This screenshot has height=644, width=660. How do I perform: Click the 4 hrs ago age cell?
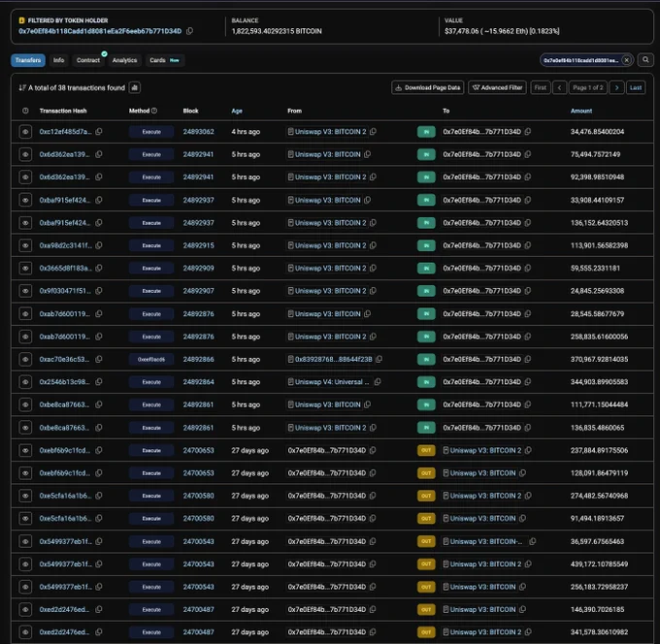coord(246,132)
